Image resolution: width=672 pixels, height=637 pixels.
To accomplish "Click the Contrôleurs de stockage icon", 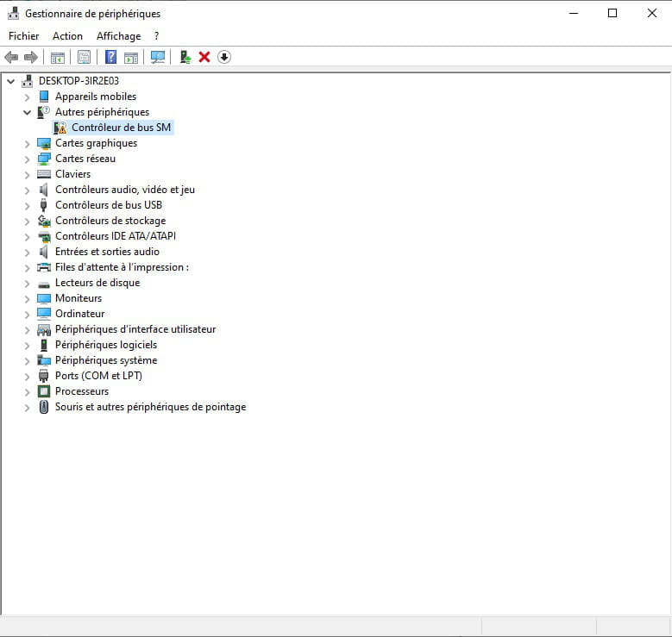I will [44, 221].
